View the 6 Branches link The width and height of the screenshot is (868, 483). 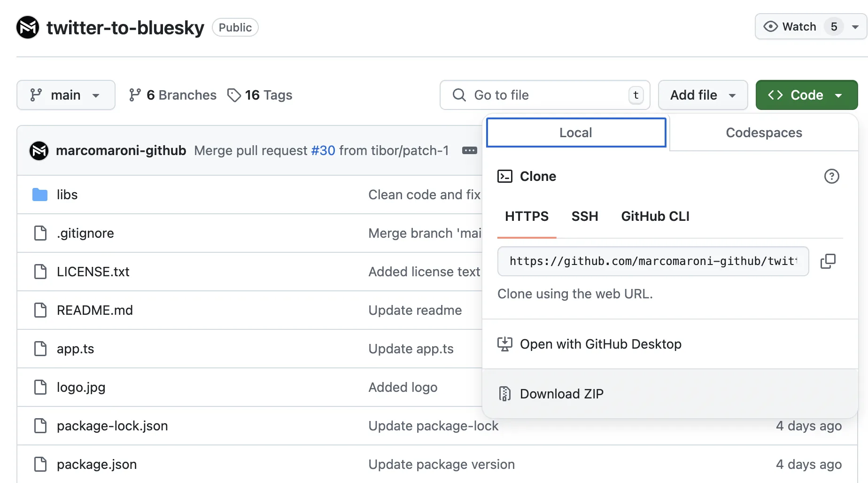(172, 95)
